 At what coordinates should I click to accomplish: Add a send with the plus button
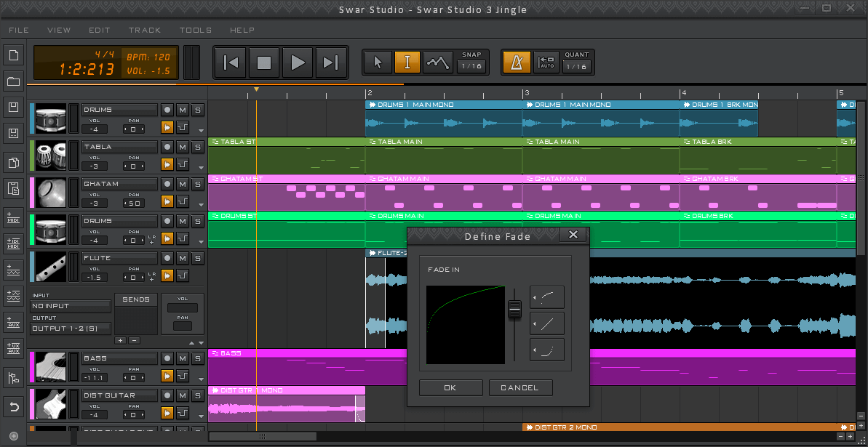point(121,340)
